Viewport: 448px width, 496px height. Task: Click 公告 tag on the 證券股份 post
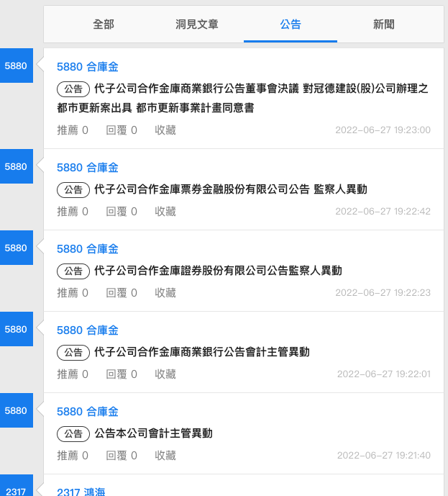click(73, 271)
